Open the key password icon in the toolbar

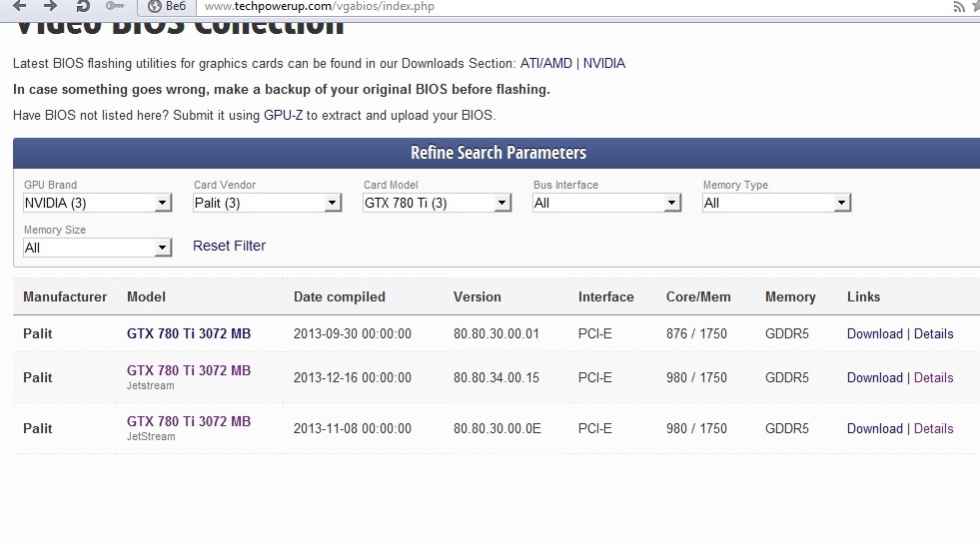pyautogui.click(x=114, y=6)
